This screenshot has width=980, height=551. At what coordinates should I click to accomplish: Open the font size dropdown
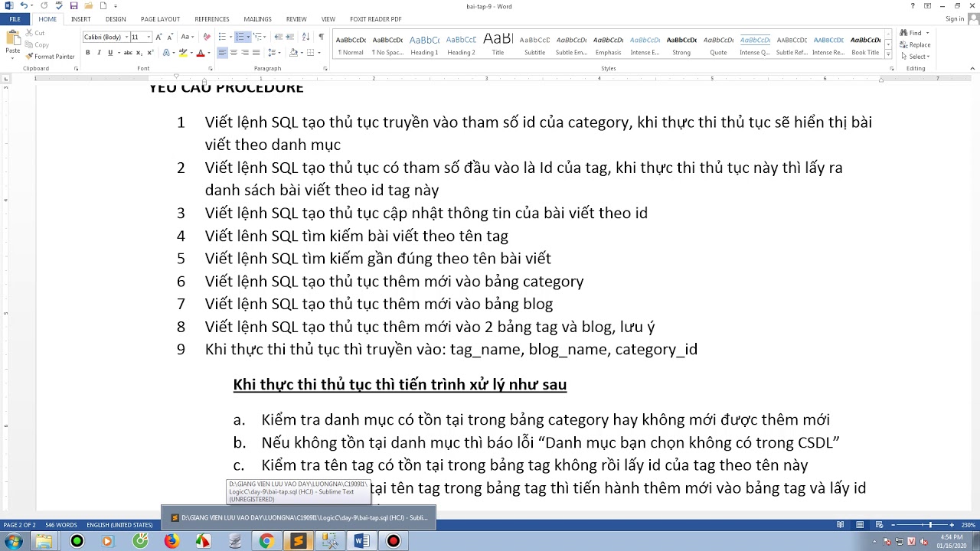point(148,37)
